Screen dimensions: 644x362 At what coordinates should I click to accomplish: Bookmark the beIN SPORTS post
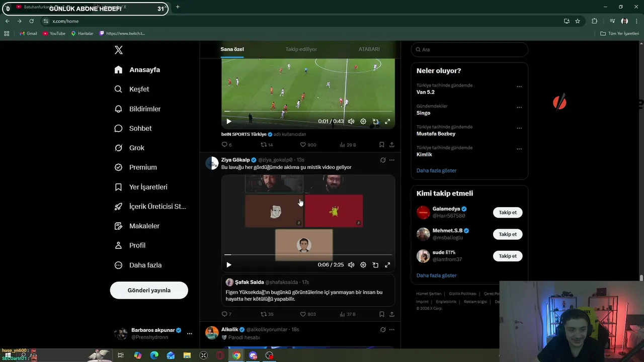tap(382, 145)
